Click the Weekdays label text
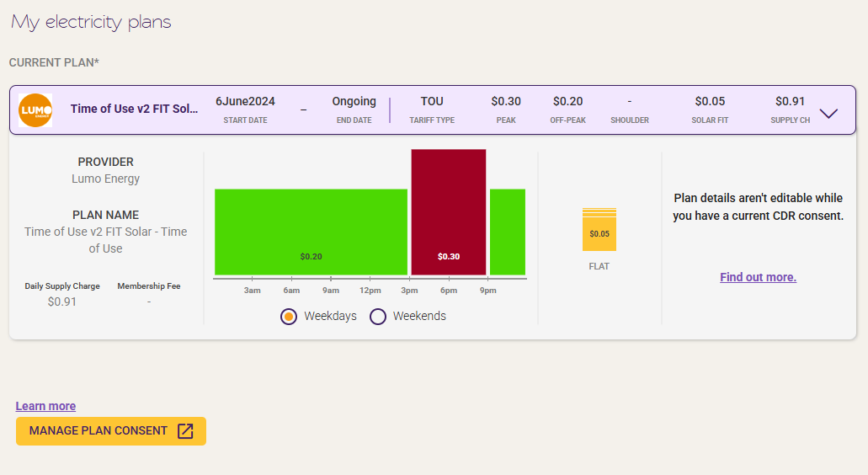Image resolution: width=868 pixels, height=475 pixels. (331, 316)
